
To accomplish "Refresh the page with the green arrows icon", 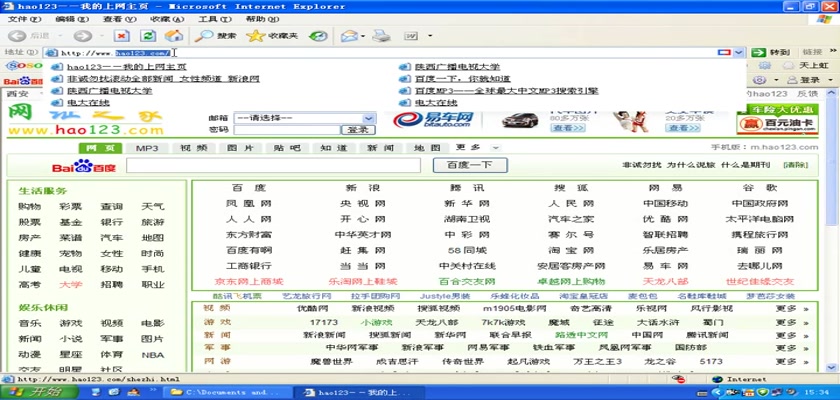I will 148,36.
